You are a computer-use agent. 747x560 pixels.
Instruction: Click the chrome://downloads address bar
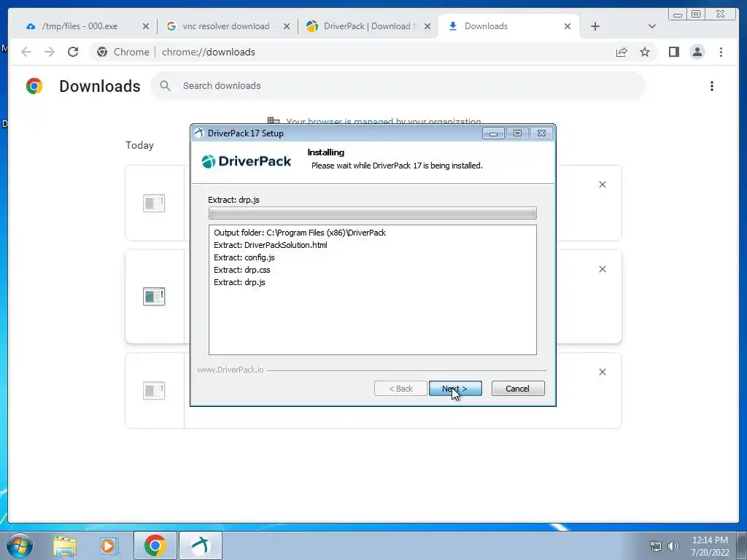click(371, 52)
